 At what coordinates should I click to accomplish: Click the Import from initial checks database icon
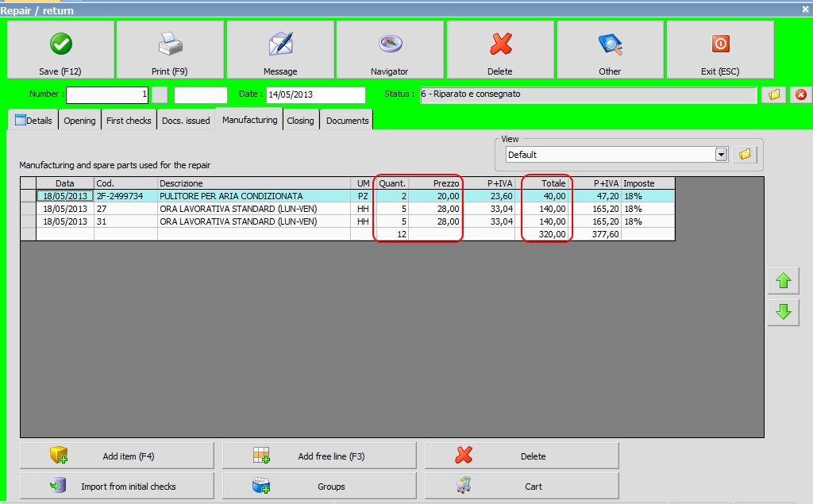(58, 485)
